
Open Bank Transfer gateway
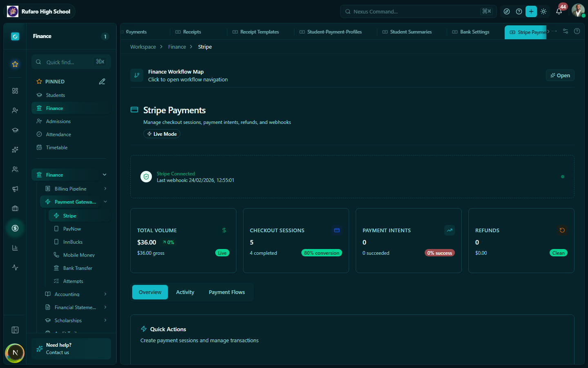(80, 268)
